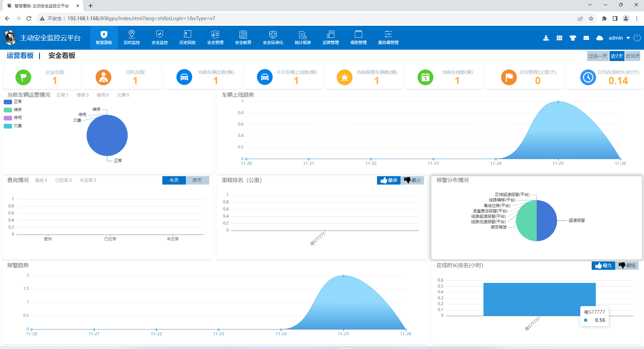Open the 智慧看板 dashboard nav icon
The width and height of the screenshot is (644, 349).
(x=104, y=38)
